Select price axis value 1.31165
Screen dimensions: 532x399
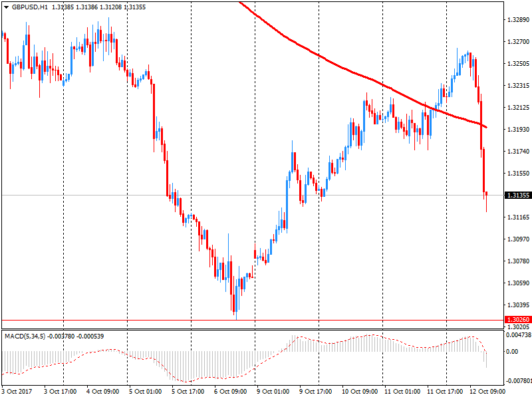tap(518, 217)
